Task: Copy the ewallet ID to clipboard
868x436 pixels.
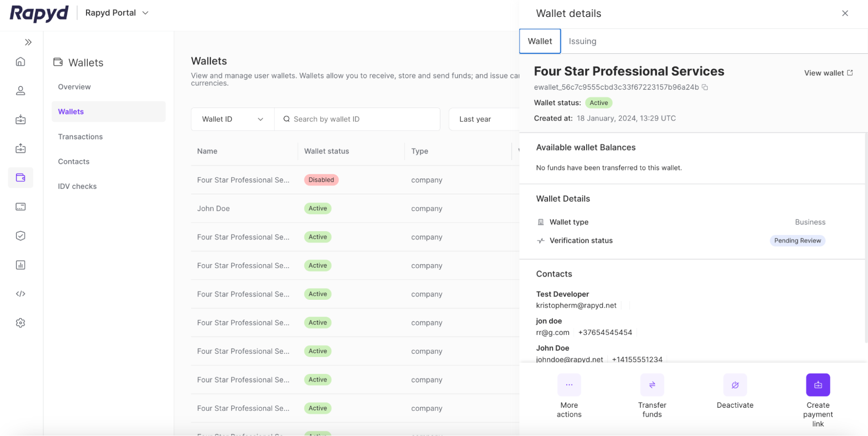Action: click(705, 87)
